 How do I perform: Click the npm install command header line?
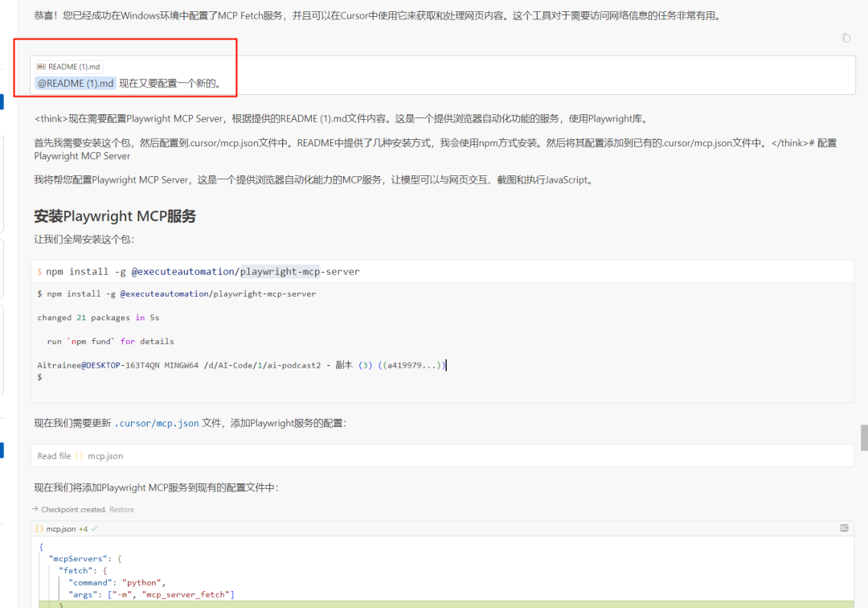point(442,272)
